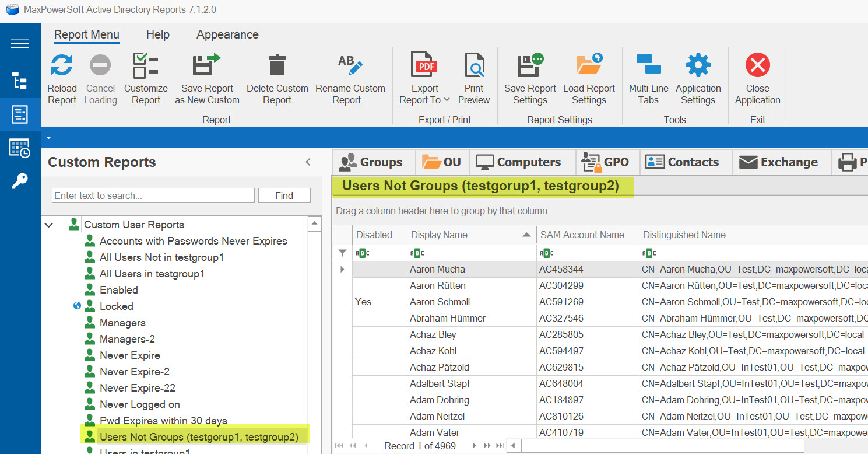Select the Managers-2 report

click(127, 339)
